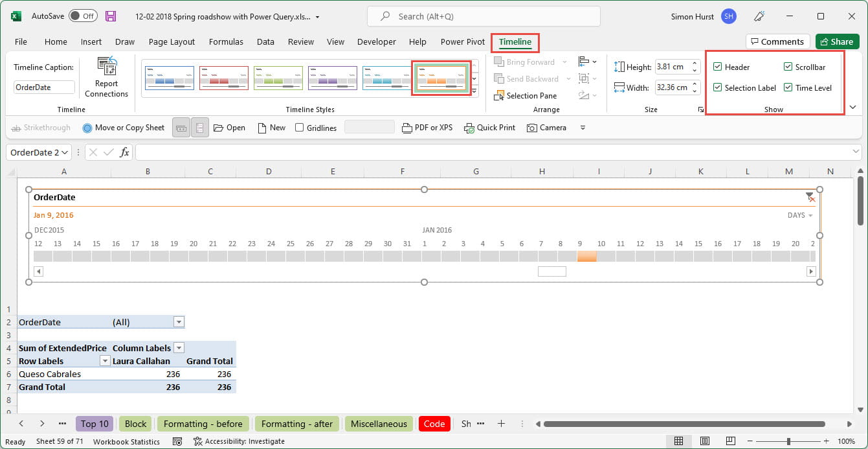Viewport: 868px width, 449px height.
Task: Toggle the Scrollbar checkbox
Action: pos(788,67)
